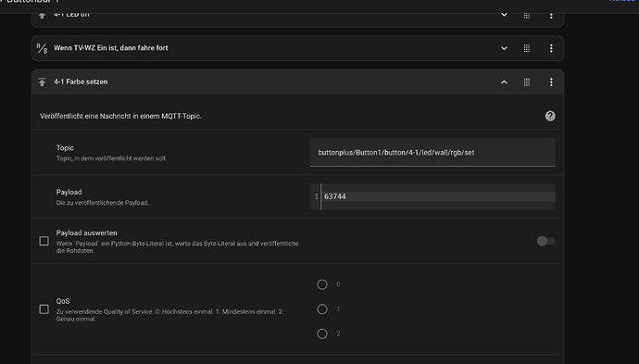Screen dimensions: 639x364
Task: Select QoS level 2 radio button
Action: [322, 333]
